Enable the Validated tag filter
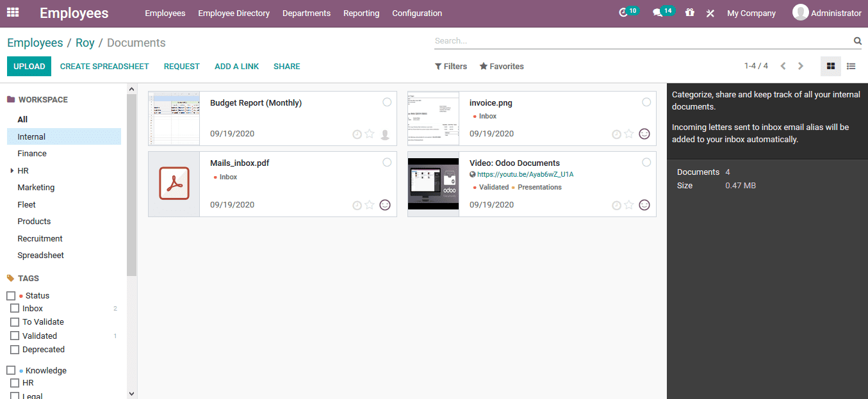 point(15,335)
